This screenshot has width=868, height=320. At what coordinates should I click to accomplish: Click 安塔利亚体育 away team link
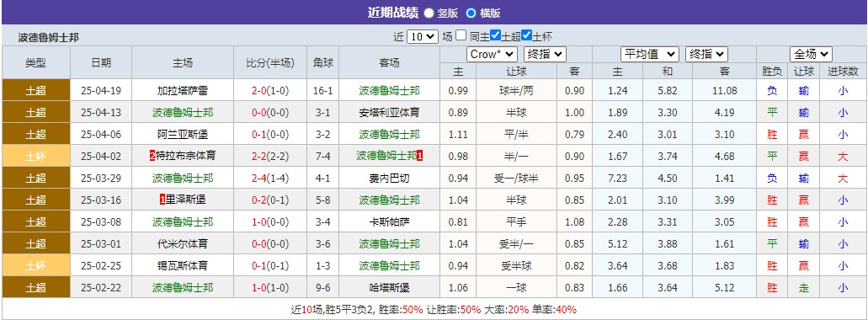pyautogui.click(x=389, y=112)
